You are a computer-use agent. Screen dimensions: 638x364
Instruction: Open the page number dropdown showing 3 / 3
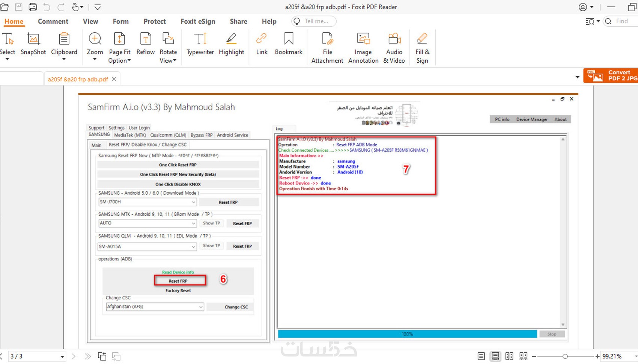[x=62, y=357]
